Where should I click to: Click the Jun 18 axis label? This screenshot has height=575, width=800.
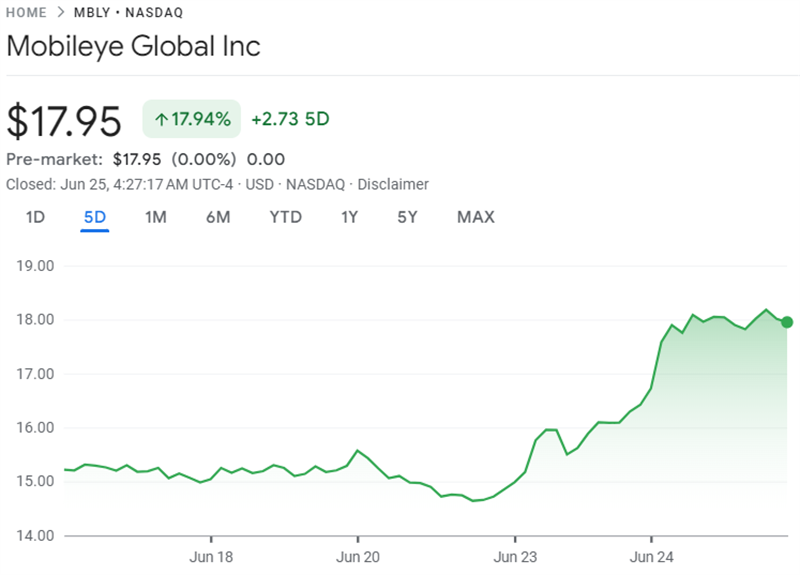(x=211, y=557)
